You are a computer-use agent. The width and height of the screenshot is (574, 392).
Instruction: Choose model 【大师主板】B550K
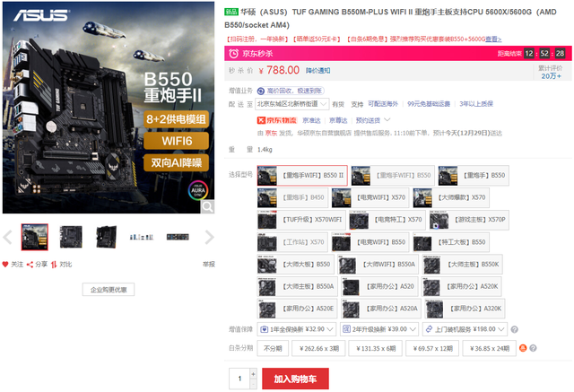[x=463, y=265]
